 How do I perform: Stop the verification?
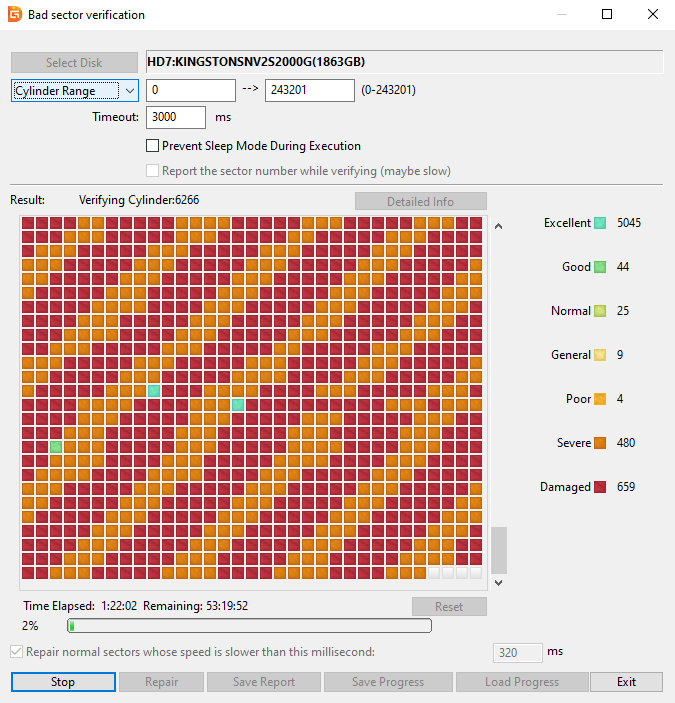point(63,682)
